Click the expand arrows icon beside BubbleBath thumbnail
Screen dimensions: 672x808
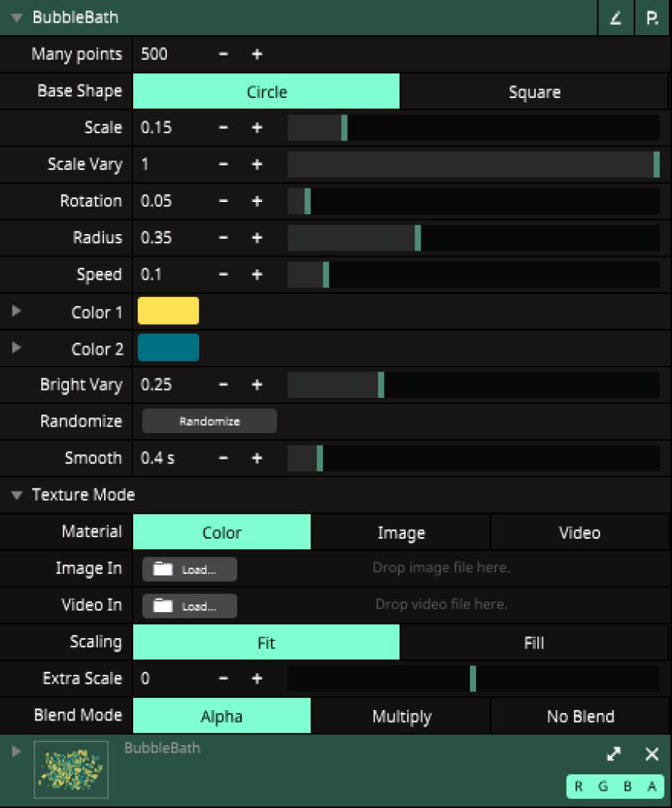614,754
